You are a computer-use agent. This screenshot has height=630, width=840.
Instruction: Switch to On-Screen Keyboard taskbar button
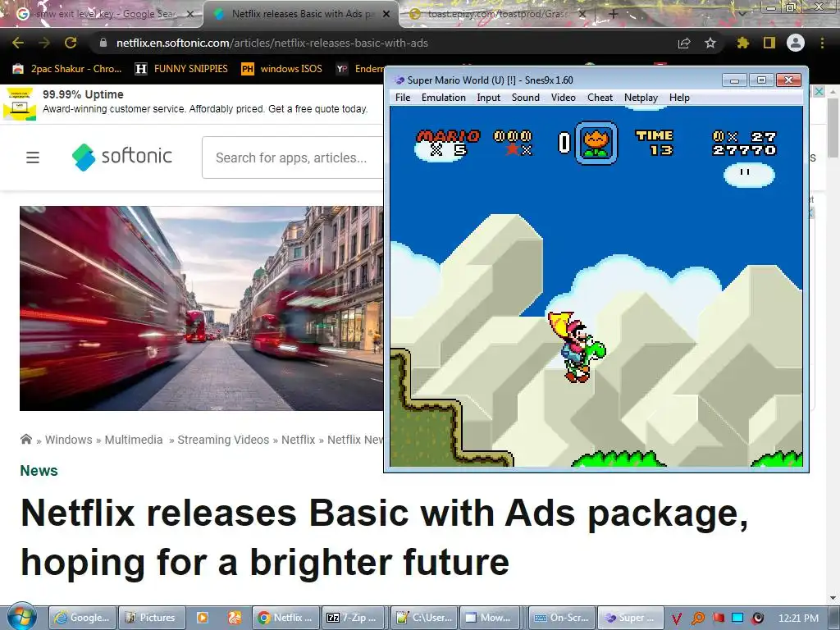coord(561,618)
